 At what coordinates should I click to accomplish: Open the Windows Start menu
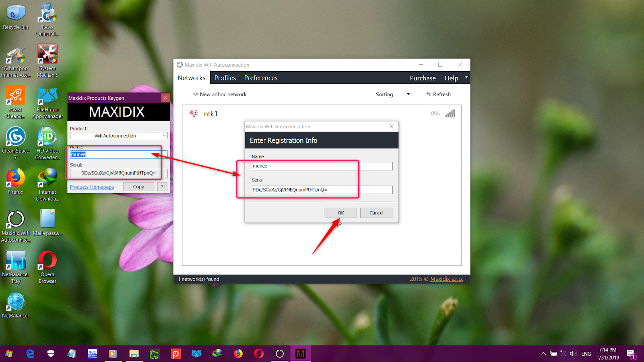[9, 354]
